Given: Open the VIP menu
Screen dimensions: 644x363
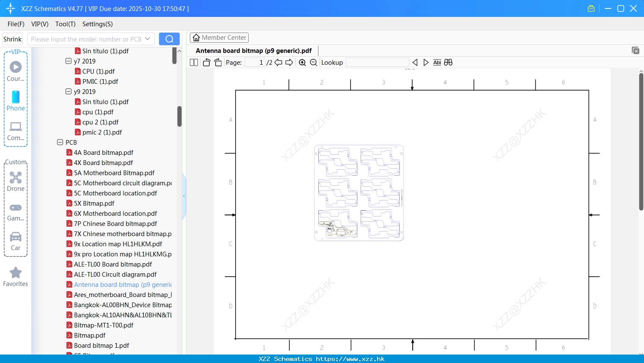Looking at the screenshot, I should tap(40, 24).
